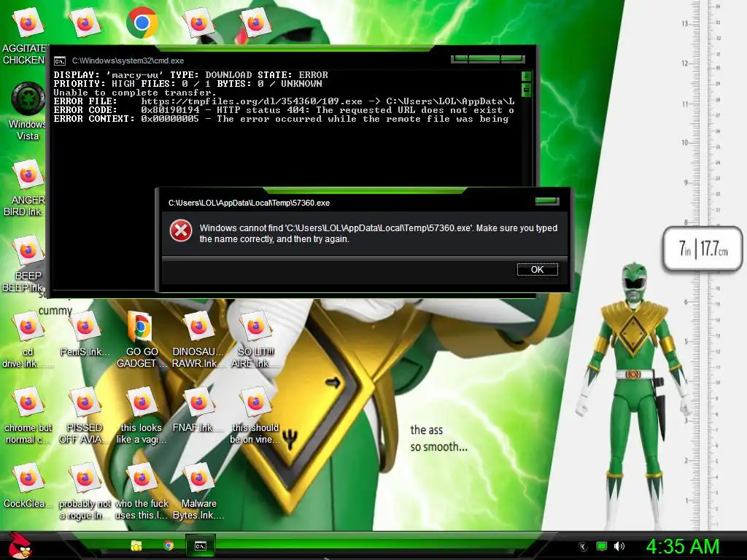Click the cmd window scrollbar up arrow
Viewport: 747px width, 560px height.
[526, 76]
